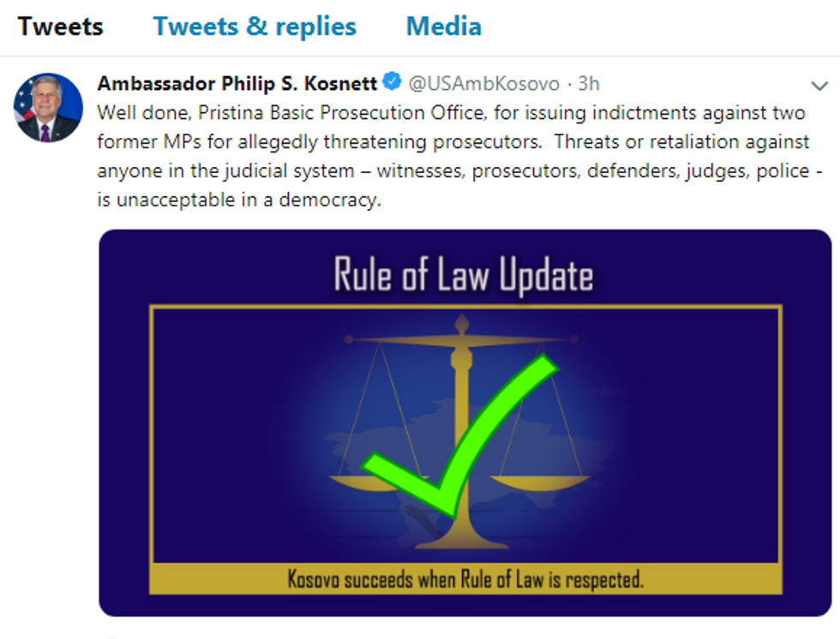This screenshot has height=639, width=840.
Task: Click the blue verified badge icon
Action: 392,82
